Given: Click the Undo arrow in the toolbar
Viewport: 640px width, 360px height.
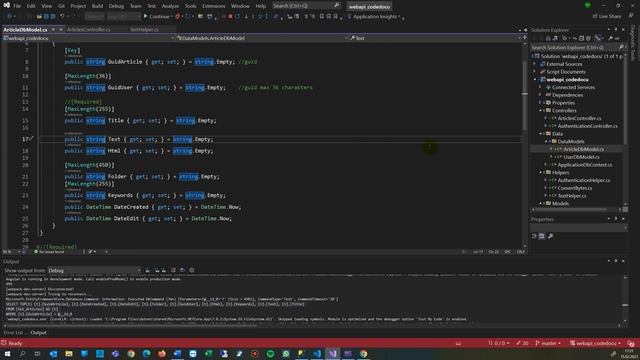Looking at the screenshot, I should point(62,16).
